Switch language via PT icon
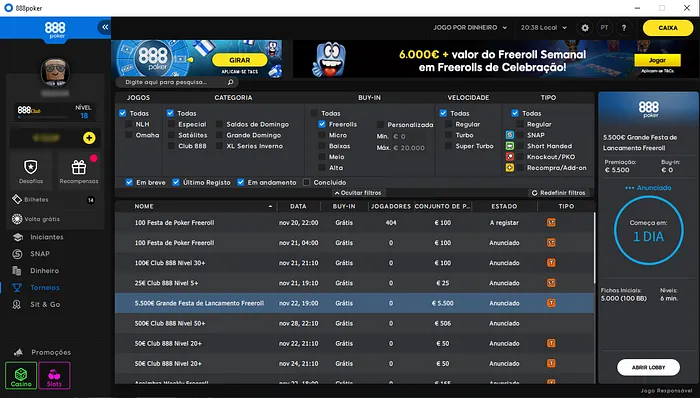The height and width of the screenshot is (398, 700). pyautogui.click(x=604, y=28)
